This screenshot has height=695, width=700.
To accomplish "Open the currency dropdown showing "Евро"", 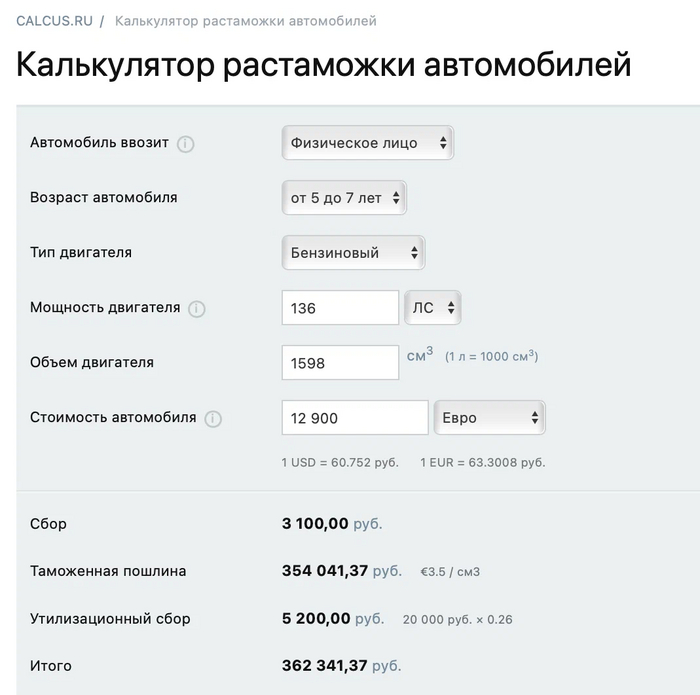I will 489,418.
